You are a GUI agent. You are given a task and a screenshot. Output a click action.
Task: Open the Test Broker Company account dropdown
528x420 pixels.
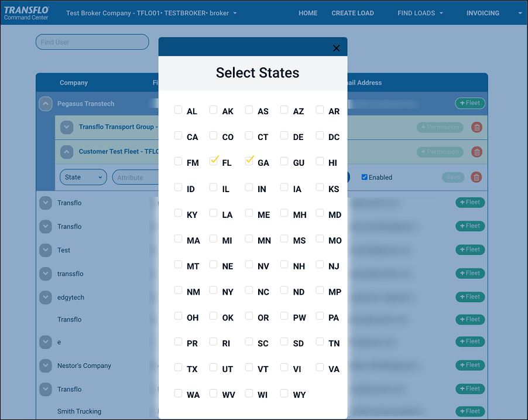(x=151, y=13)
